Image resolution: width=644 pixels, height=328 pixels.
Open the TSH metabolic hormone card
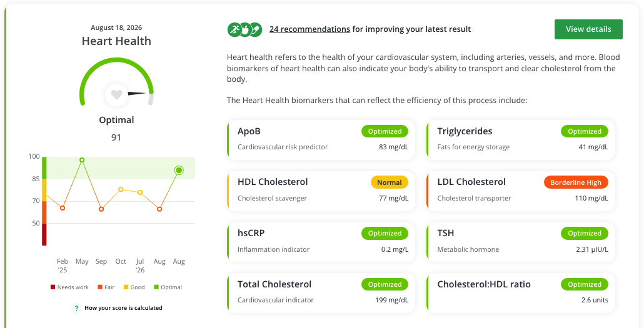521,241
